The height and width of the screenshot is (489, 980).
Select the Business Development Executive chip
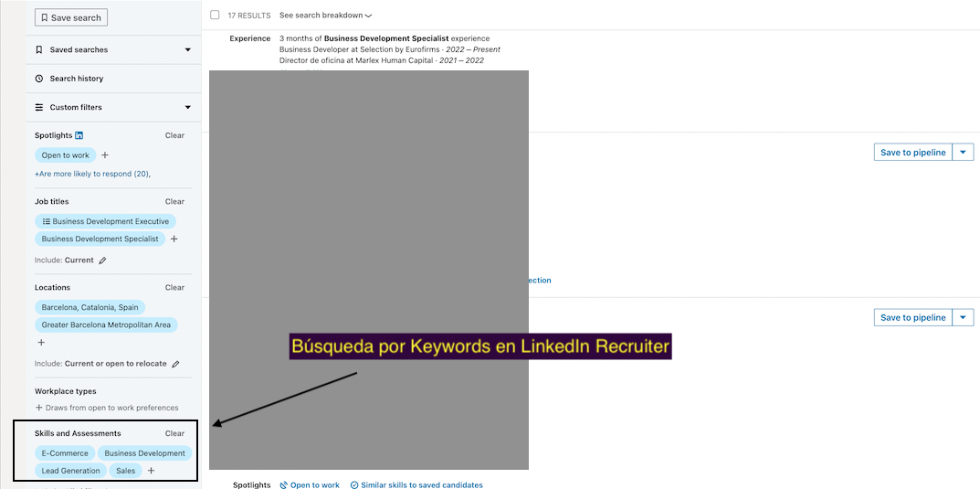click(106, 221)
